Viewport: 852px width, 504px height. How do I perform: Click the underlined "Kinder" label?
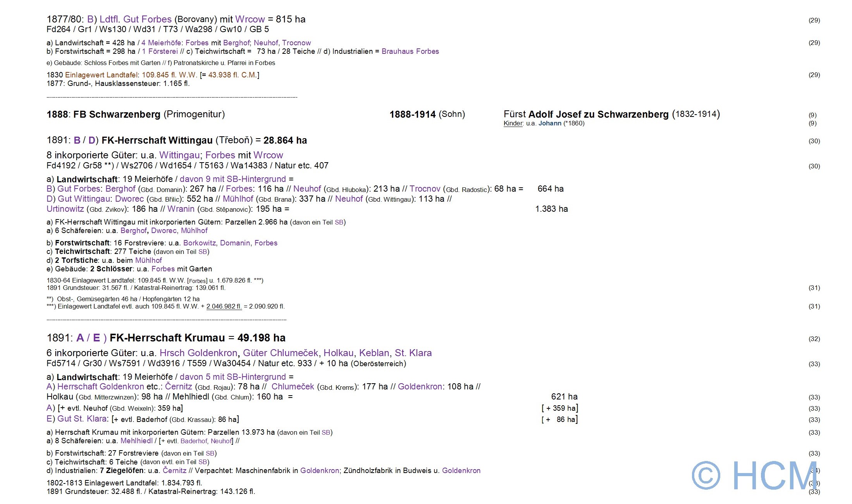[513, 123]
